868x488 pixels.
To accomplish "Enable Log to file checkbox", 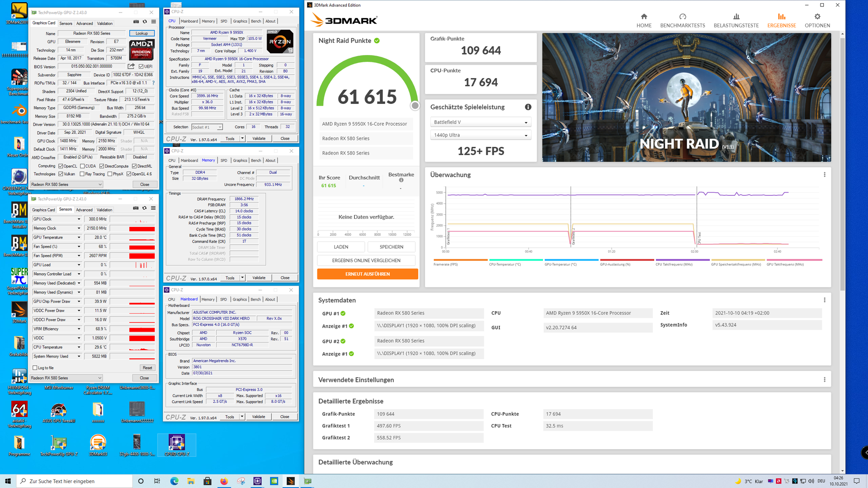I will coord(35,368).
